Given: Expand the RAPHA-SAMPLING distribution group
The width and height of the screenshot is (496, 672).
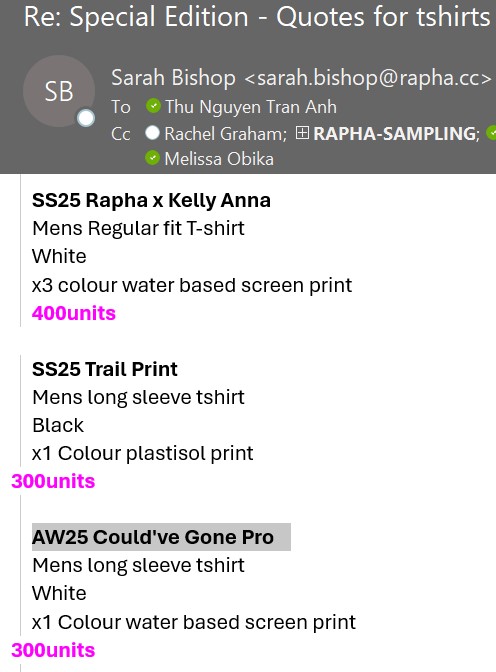Looking at the screenshot, I should tap(302, 133).
